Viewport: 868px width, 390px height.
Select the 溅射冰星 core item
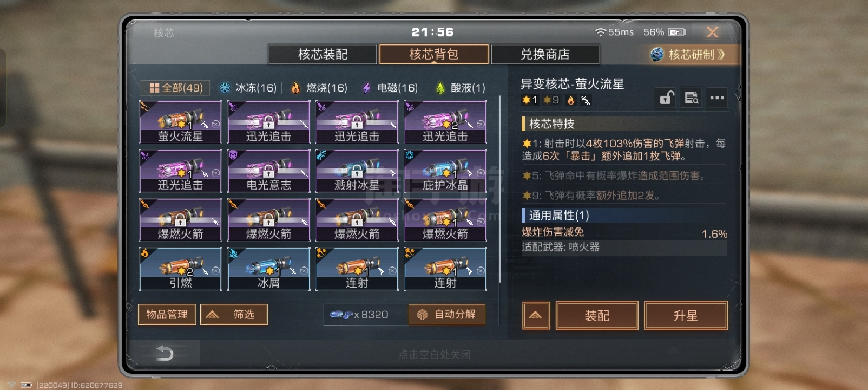tap(357, 171)
